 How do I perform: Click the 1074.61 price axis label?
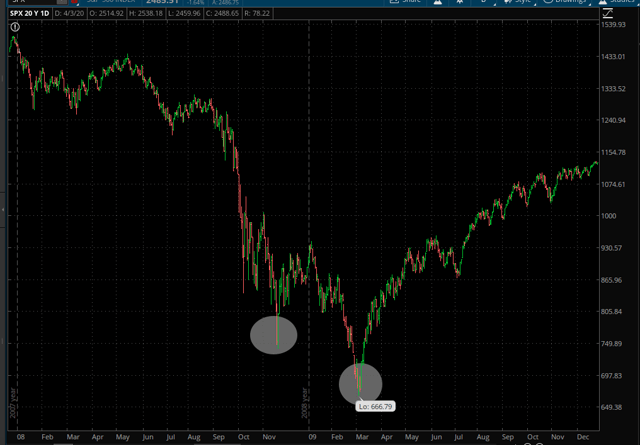613,184
